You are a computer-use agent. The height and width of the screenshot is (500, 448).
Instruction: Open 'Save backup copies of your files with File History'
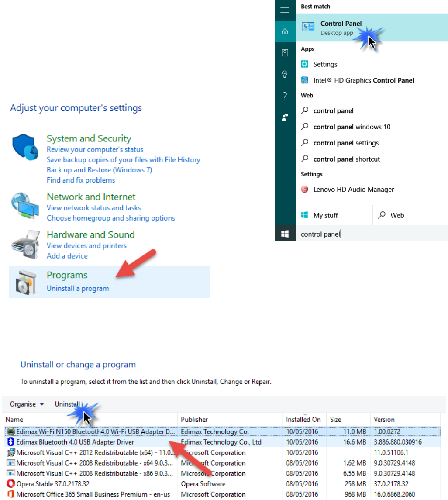[124, 159]
